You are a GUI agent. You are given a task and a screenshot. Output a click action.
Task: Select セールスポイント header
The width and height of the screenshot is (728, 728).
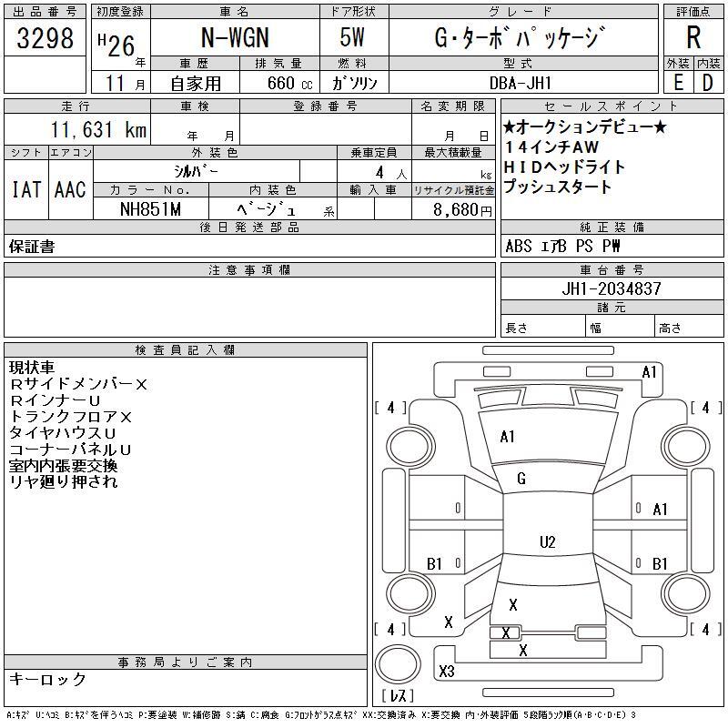612,106
